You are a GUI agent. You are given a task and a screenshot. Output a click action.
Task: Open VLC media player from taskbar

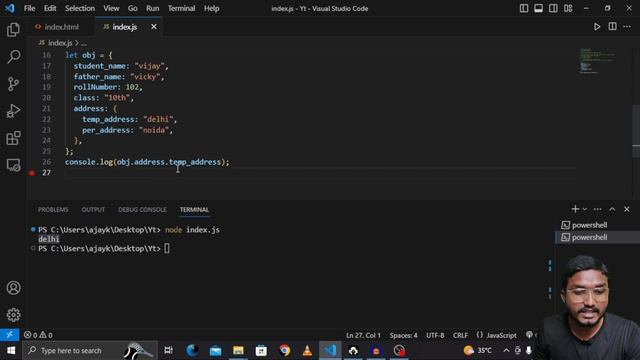(x=307, y=350)
